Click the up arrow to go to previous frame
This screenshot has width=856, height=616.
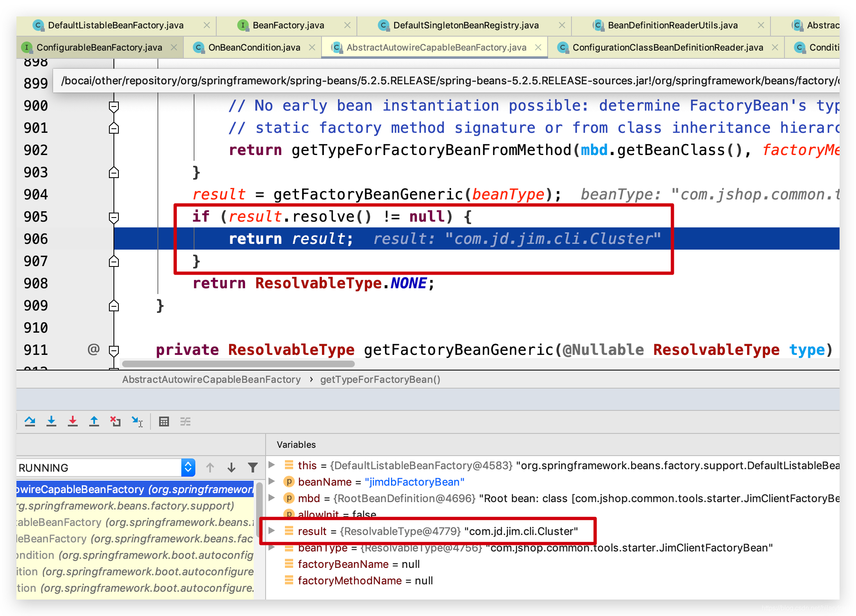(210, 468)
